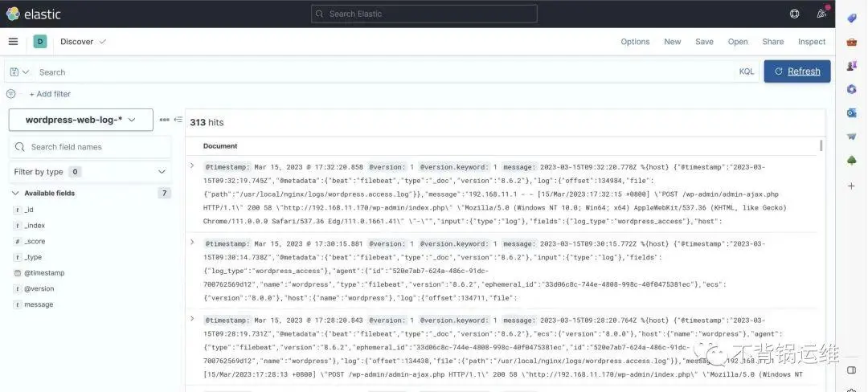Click New in the top menu
Viewport: 868px width, 392px height.
coord(673,42)
